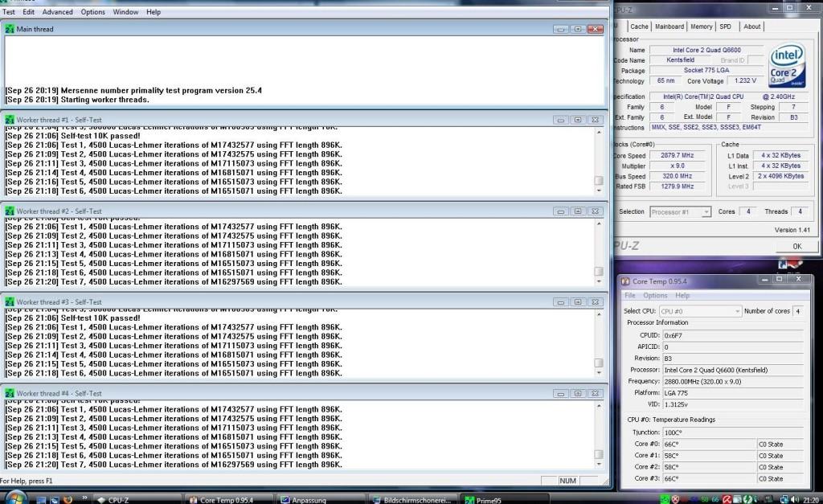Image resolution: width=823 pixels, height=504 pixels.
Task: Click the Show Desktop quick launch icon
Action: (41, 500)
